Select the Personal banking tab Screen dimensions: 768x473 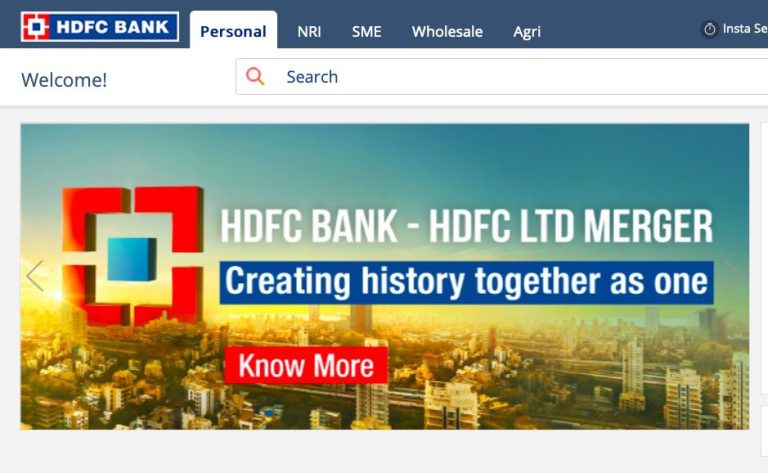tap(233, 31)
